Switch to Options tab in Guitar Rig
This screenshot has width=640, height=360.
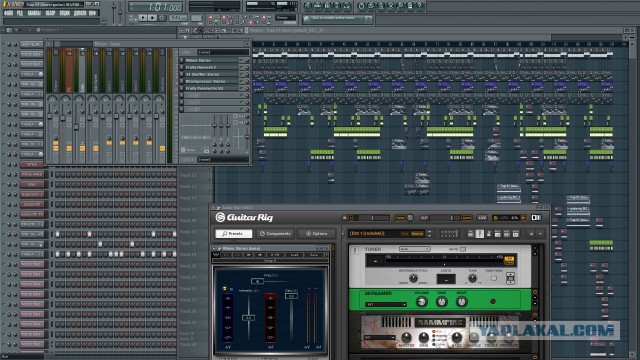pyautogui.click(x=317, y=233)
